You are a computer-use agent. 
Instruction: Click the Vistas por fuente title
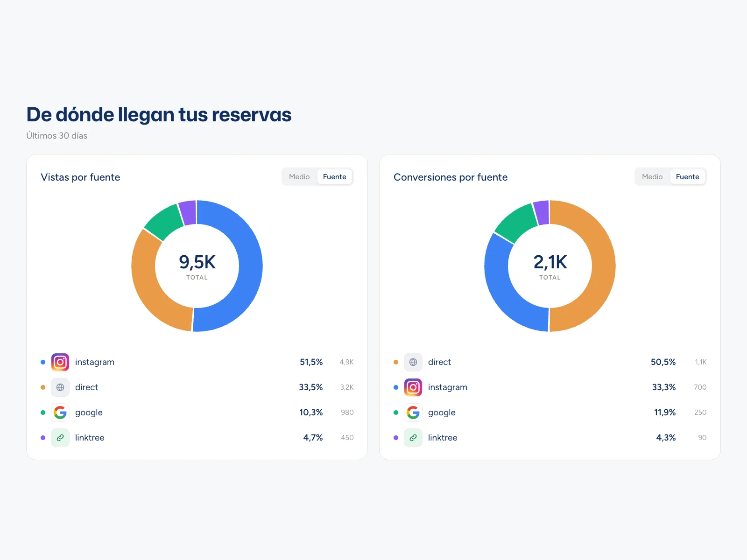[80, 177]
